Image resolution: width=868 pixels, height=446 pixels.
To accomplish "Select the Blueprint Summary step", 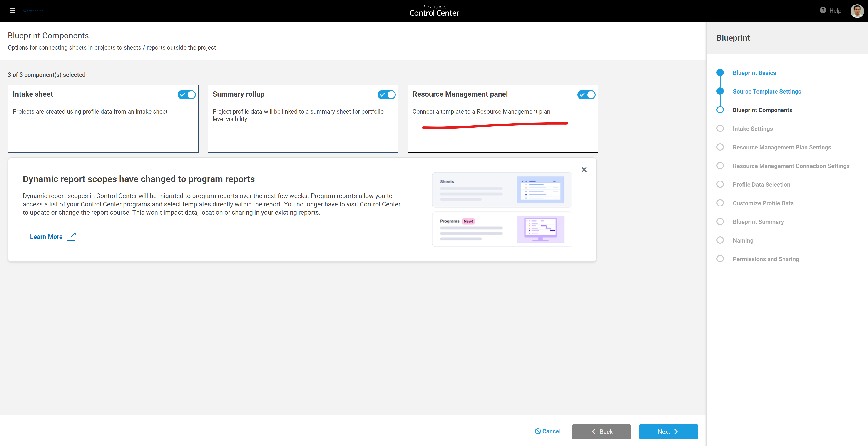I will (758, 222).
